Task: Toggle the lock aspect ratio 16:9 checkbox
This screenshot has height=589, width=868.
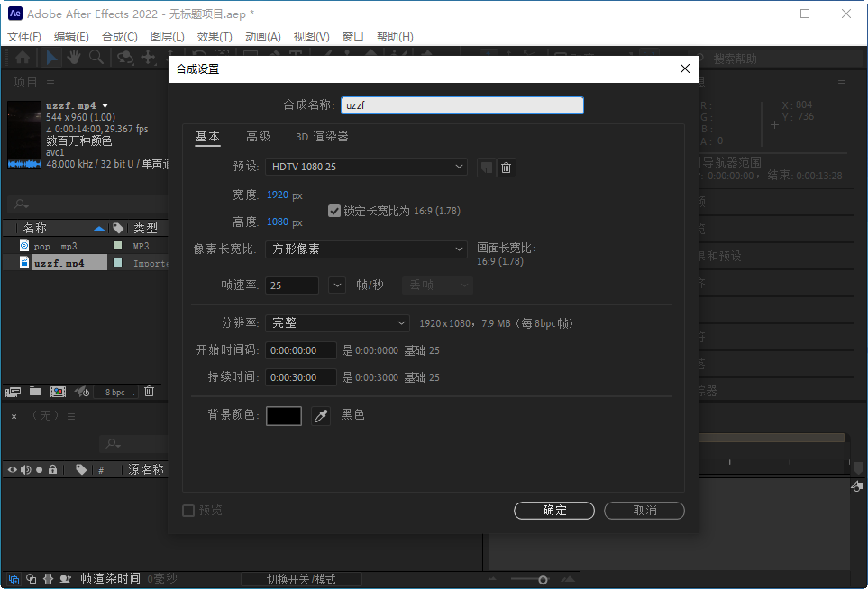Action: [333, 211]
